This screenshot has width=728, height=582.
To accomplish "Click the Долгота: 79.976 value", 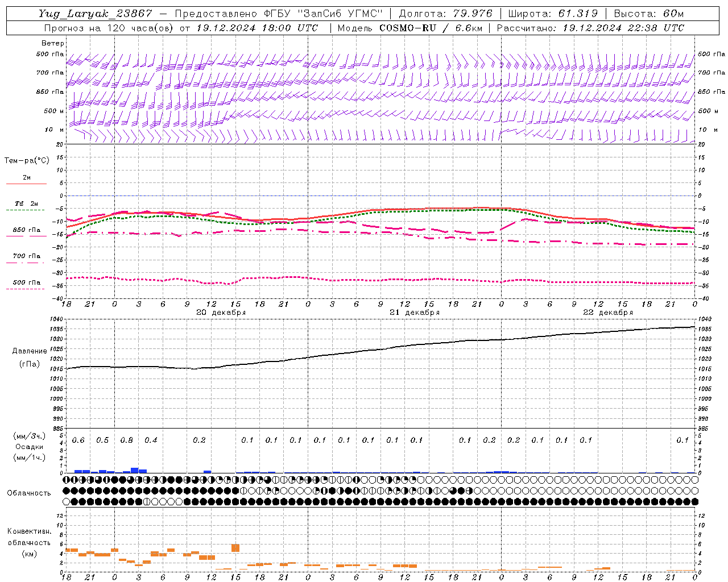I will click(445, 14).
